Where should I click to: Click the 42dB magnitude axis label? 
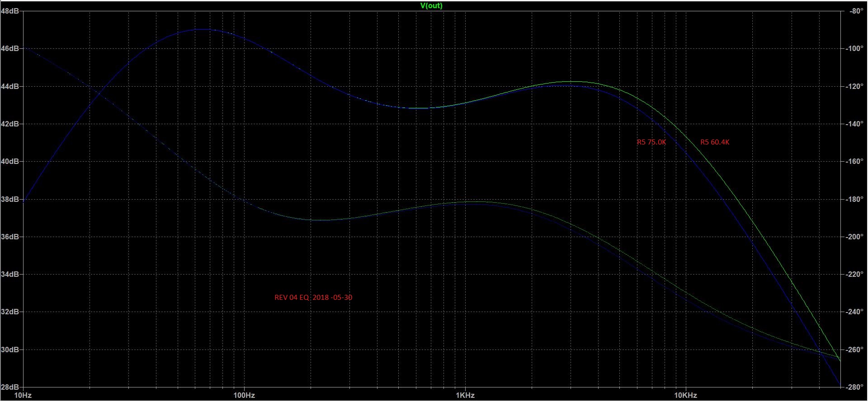9,124
